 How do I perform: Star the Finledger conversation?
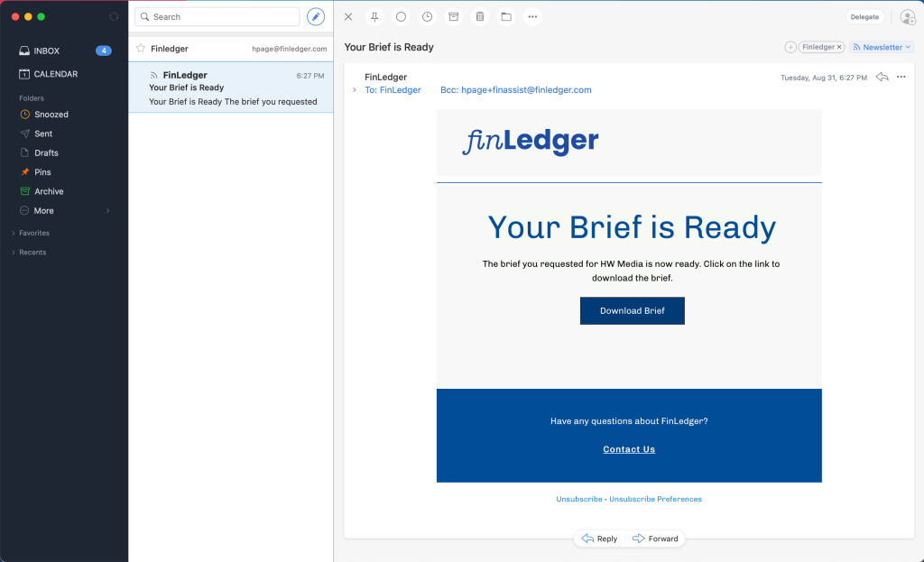[x=141, y=49]
